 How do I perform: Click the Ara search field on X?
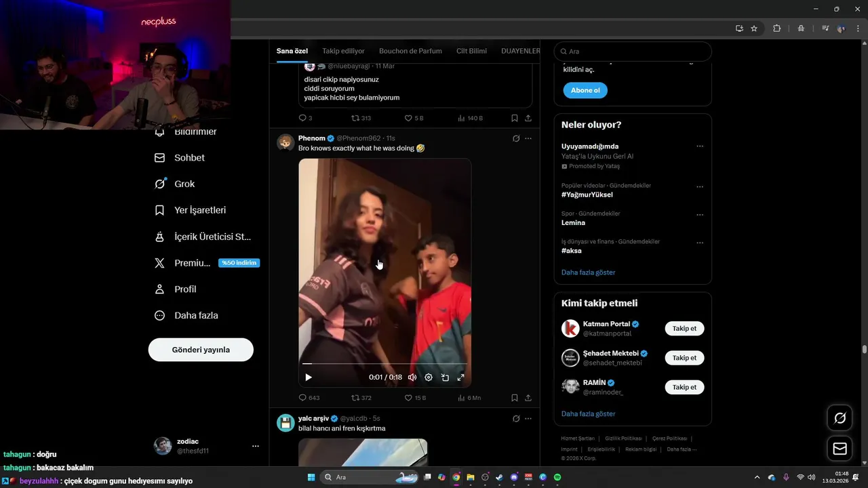pyautogui.click(x=633, y=52)
